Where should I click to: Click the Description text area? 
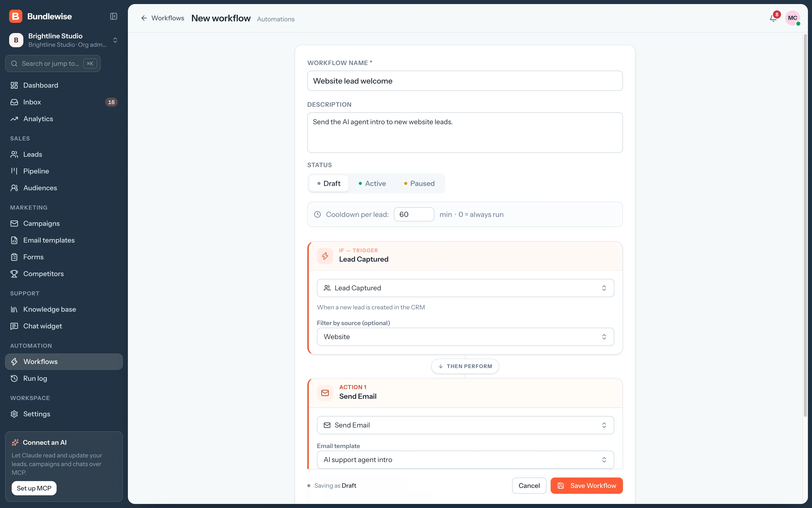(x=465, y=132)
